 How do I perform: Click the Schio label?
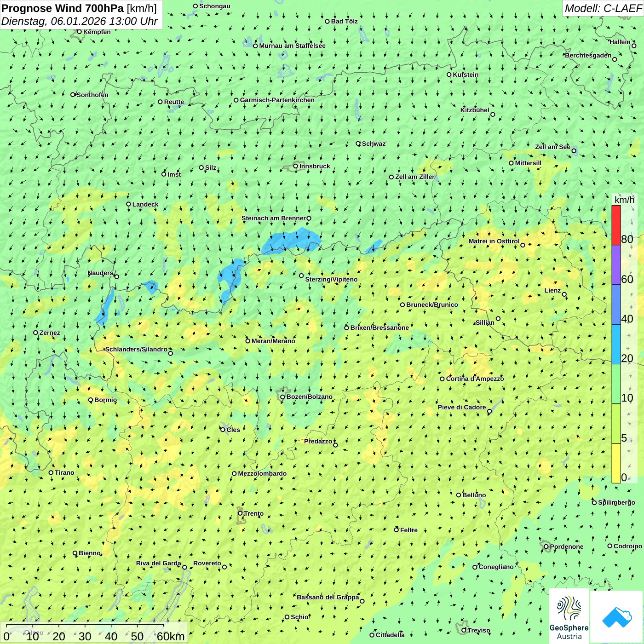pyautogui.click(x=300, y=617)
